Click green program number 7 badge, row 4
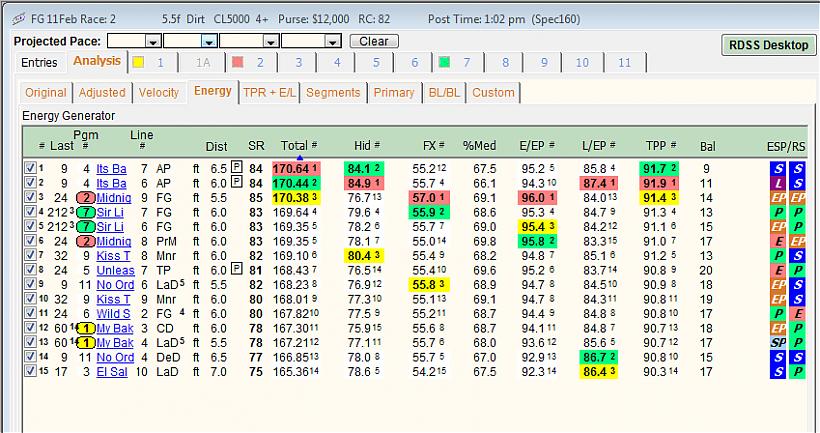The image size is (820, 433). coord(86,212)
